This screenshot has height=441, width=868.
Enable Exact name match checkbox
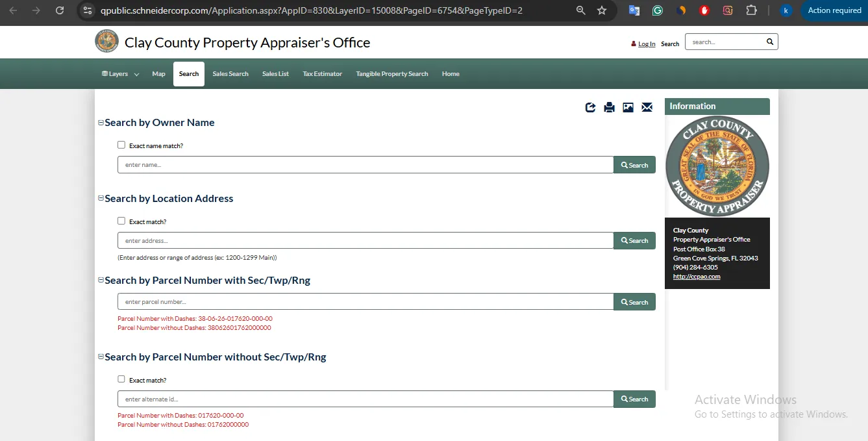click(121, 145)
